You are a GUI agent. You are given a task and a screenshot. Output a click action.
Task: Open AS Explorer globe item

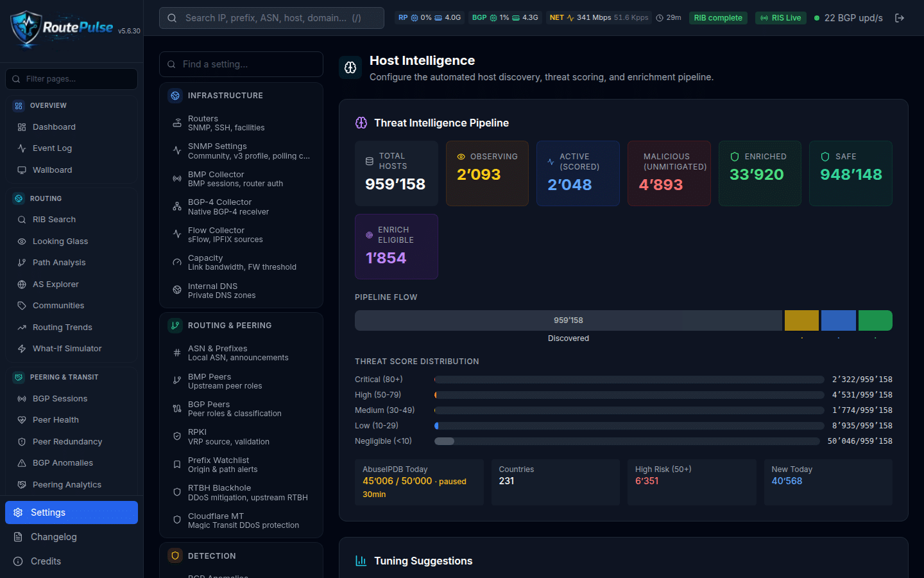click(x=71, y=285)
